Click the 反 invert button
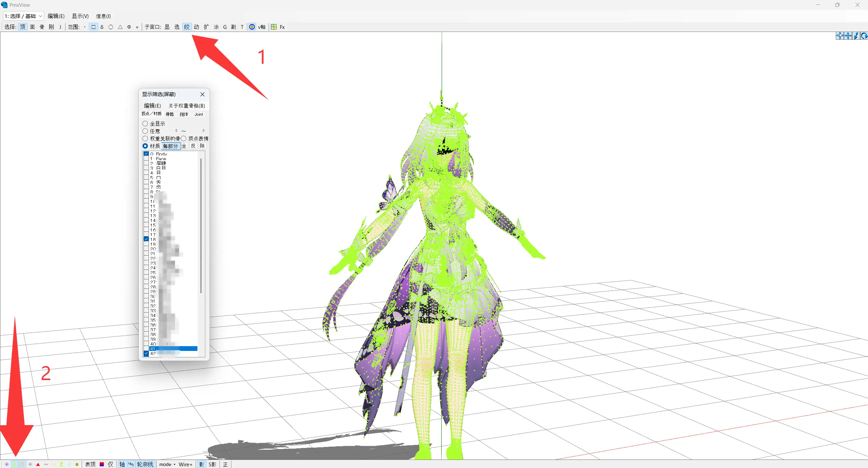Viewport: 868px width, 468px height. (193, 146)
